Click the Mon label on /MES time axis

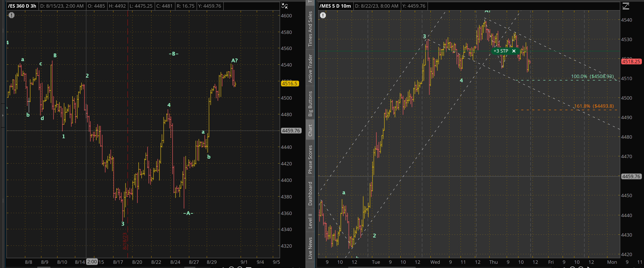pos(612,262)
